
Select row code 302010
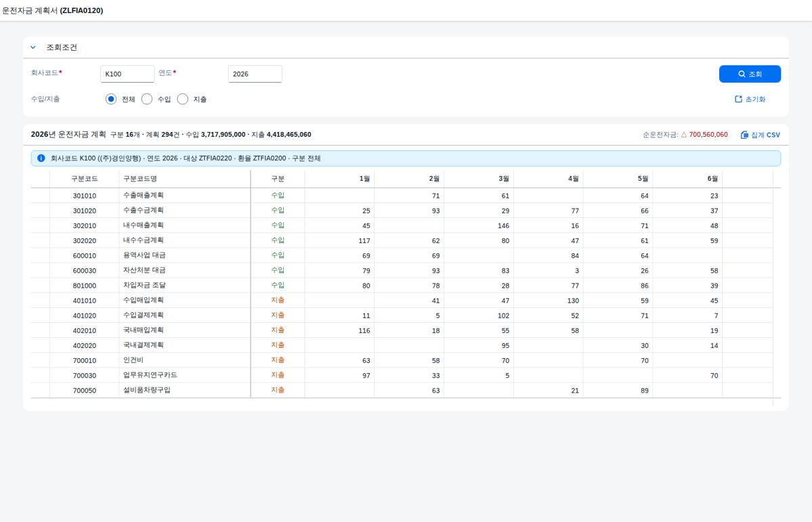pyautogui.click(x=85, y=225)
